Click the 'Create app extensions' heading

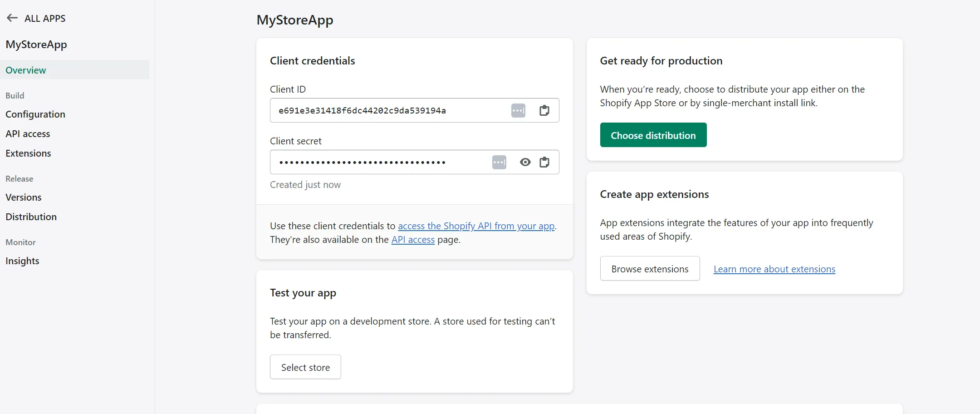pos(654,194)
